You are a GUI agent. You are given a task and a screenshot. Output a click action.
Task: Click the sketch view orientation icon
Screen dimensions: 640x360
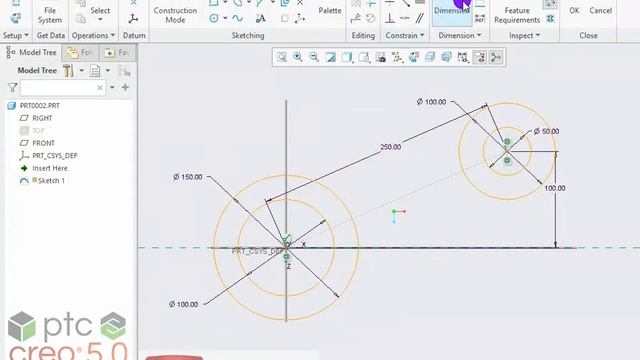point(413,57)
